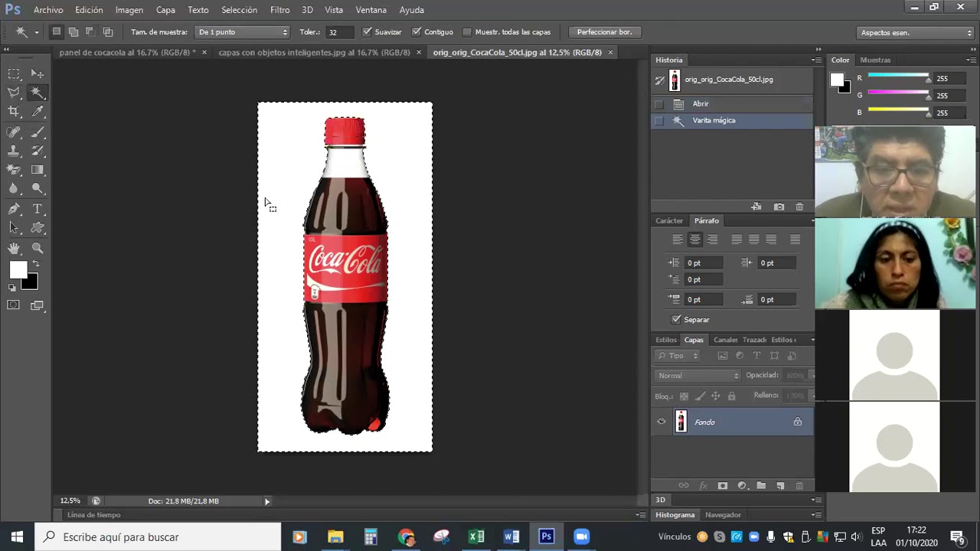Toggle lock position in Capas panel
This screenshot has height=551, width=980.
(716, 396)
